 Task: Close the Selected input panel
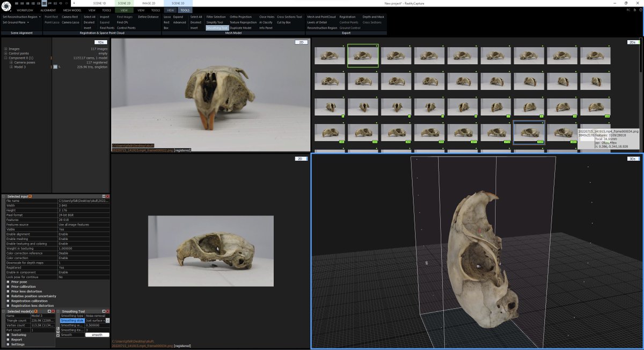[107, 197]
